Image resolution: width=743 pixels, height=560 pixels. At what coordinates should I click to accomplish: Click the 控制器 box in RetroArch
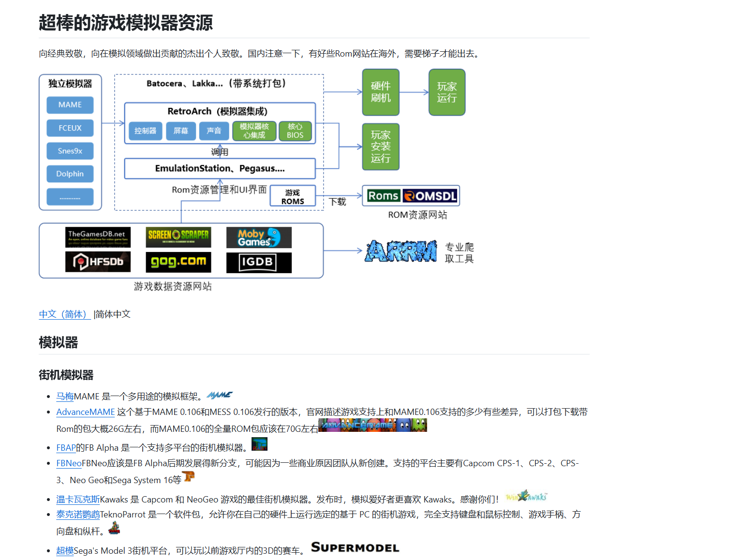pos(146,131)
